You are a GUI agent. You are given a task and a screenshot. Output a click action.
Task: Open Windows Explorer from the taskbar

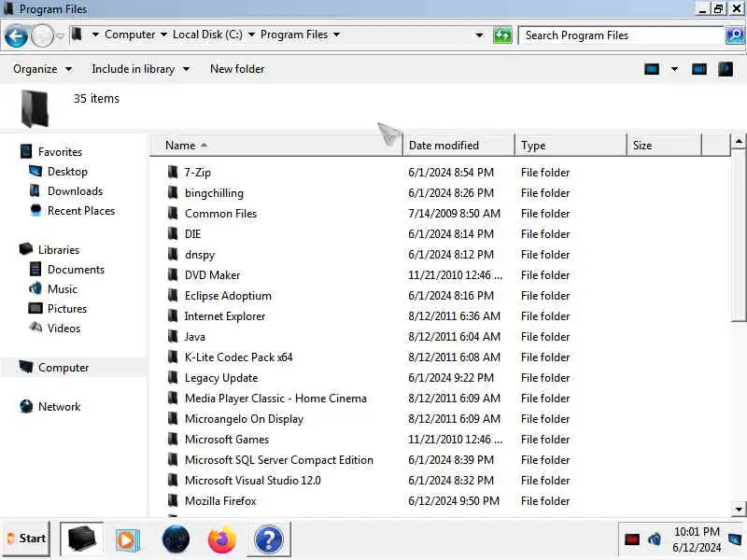(x=81, y=539)
